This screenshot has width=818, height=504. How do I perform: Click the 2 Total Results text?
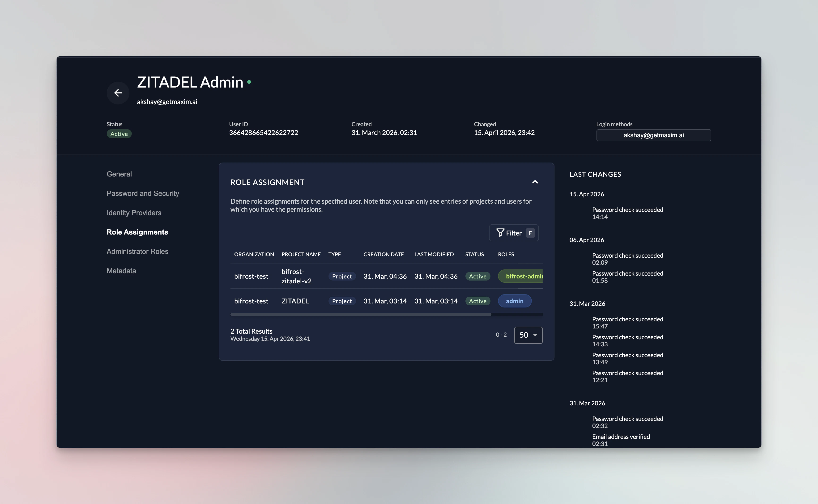251,331
